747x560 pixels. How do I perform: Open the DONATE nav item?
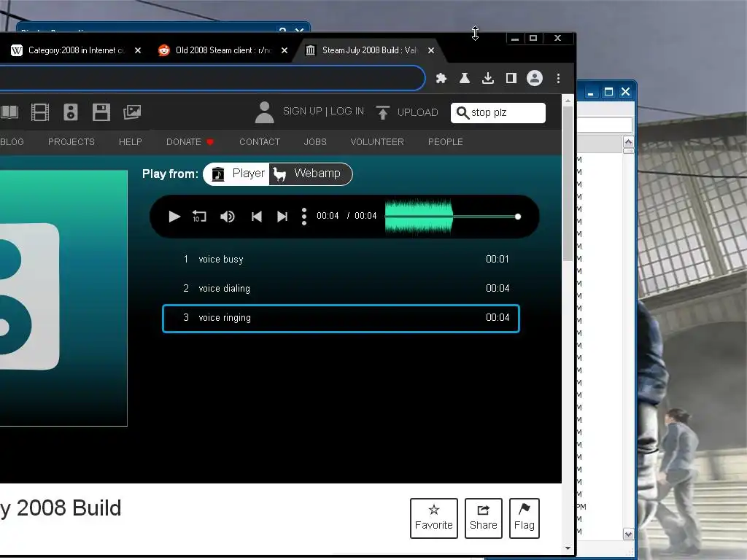190,142
